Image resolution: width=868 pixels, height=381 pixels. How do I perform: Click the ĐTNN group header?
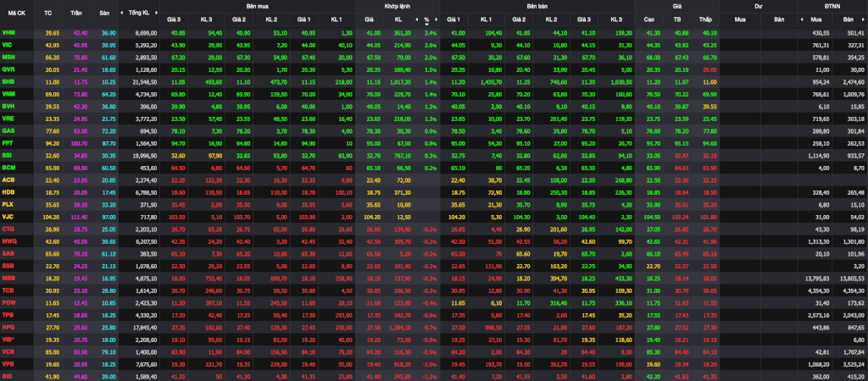click(x=832, y=5)
